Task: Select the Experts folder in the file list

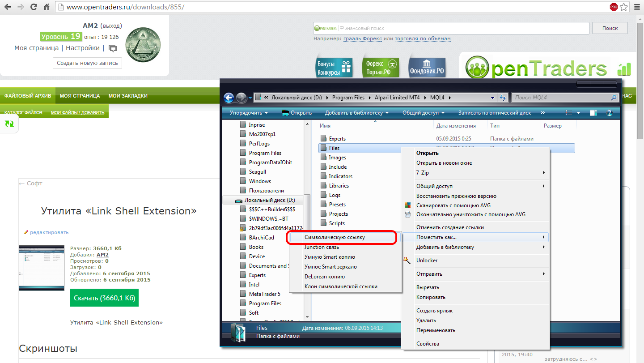Action: [x=337, y=139]
